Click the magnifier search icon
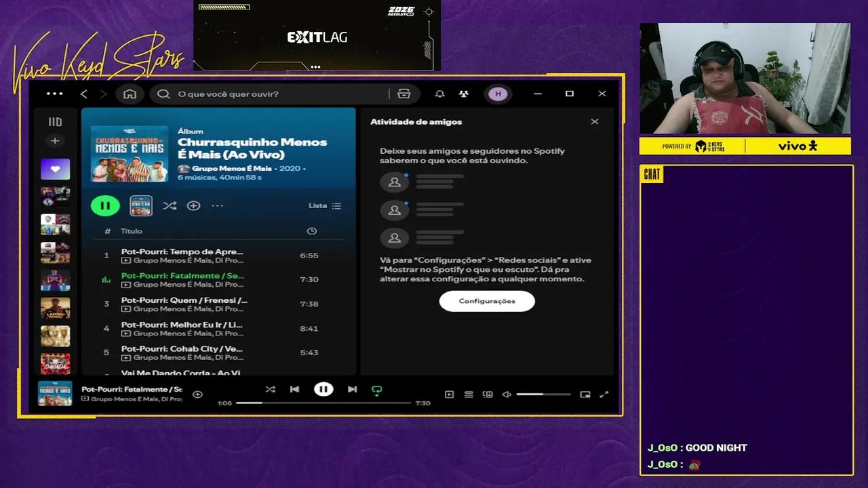 click(x=163, y=94)
